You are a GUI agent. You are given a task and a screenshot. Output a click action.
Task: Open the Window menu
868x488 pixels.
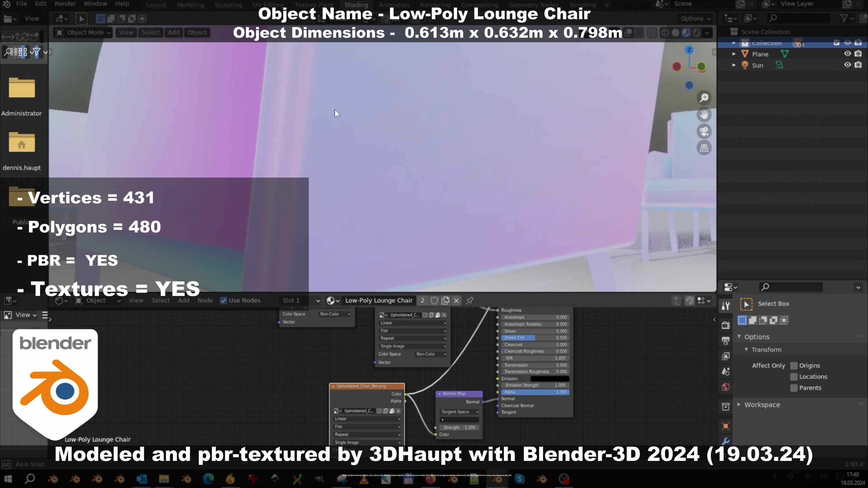coord(95,4)
